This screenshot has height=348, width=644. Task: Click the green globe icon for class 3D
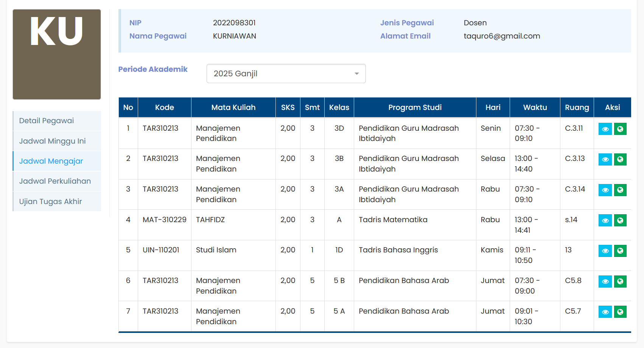coord(620,129)
